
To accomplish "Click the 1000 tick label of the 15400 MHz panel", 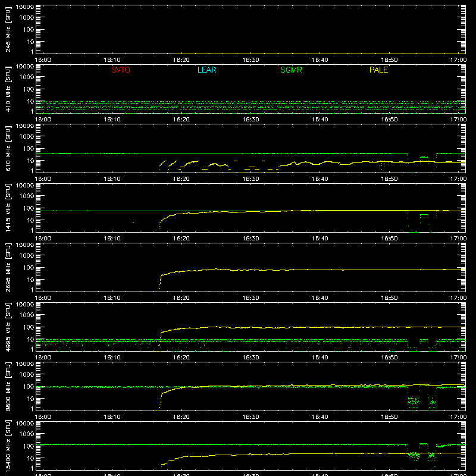I will pos(27,434).
